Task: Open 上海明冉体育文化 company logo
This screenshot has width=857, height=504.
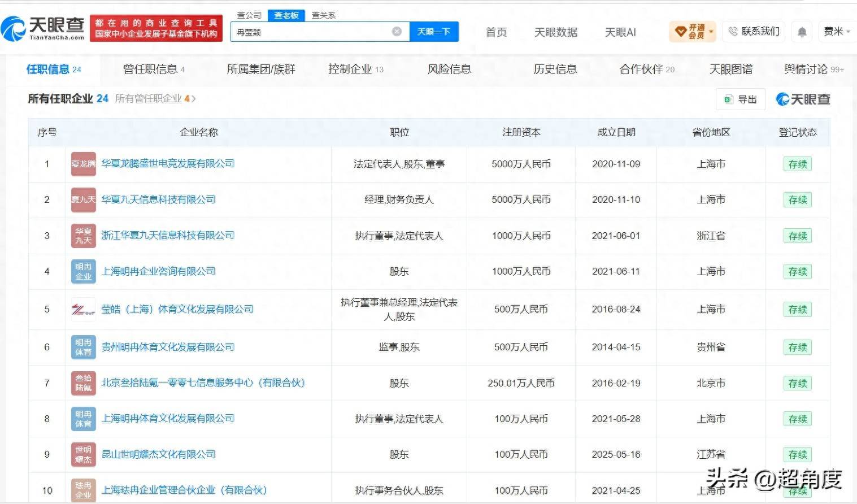Action: (x=84, y=419)
